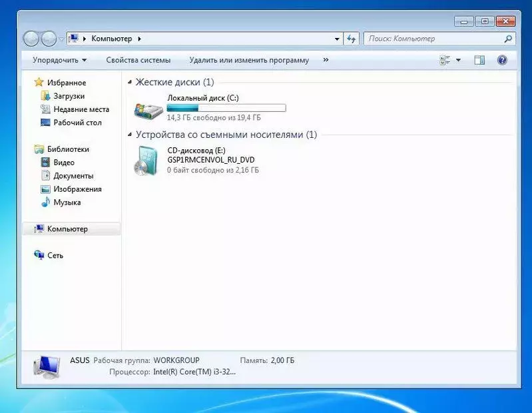Viewport: 532px width, 413px height.
Task: Show more toolbar commands with the chevron
Action: pyautogui.click(x=326, y=60)
